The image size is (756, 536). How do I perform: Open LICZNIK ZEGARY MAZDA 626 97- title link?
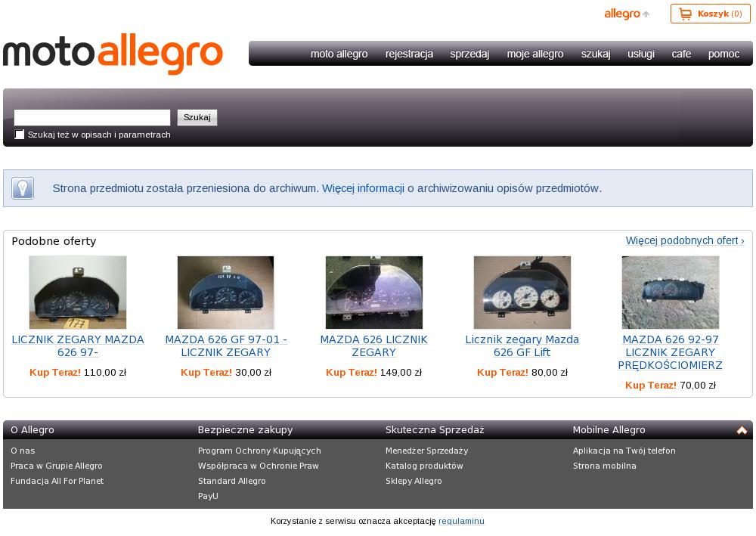click(78, 345)
